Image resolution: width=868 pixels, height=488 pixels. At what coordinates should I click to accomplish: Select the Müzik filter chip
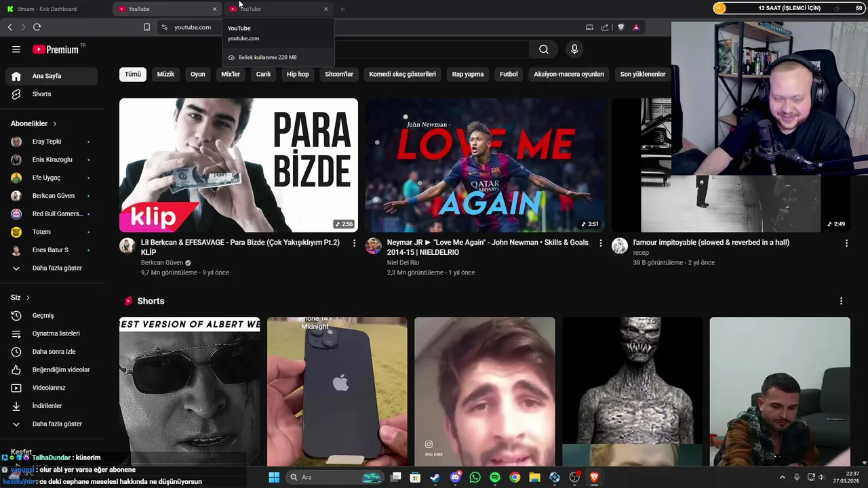165,75
